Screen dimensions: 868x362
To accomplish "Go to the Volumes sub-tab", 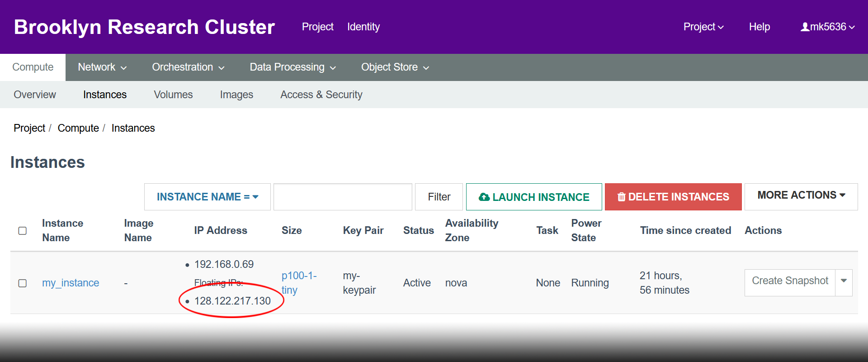I will click(173, 95).
